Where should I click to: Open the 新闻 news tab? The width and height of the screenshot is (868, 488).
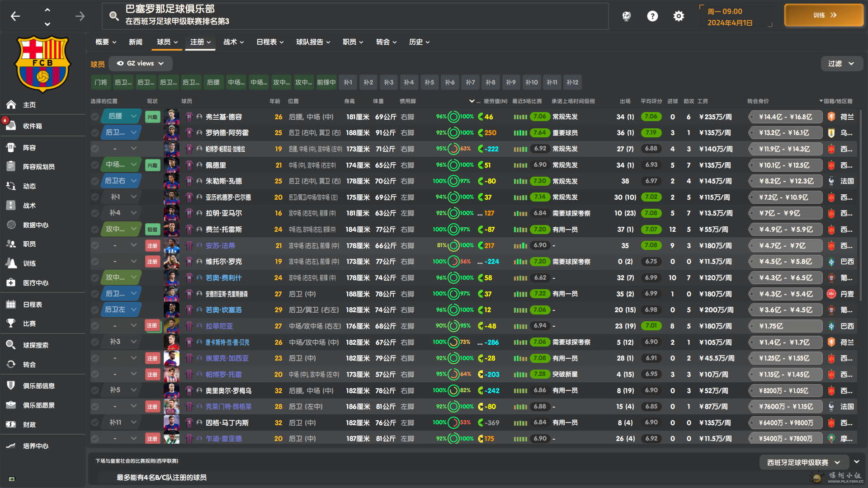pyautogui.click(x=136, y=42)
